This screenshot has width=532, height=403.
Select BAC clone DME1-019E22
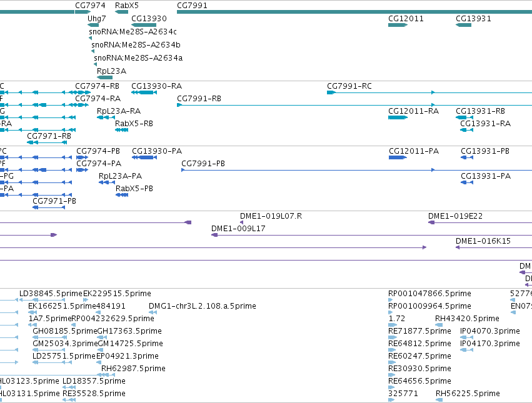point(455,216)
